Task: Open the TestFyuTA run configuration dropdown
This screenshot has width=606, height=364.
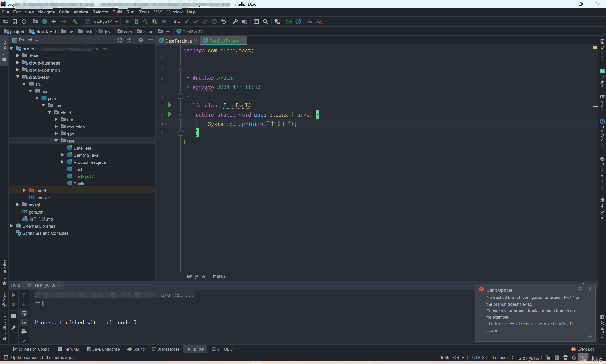Action: coord(101,22)
